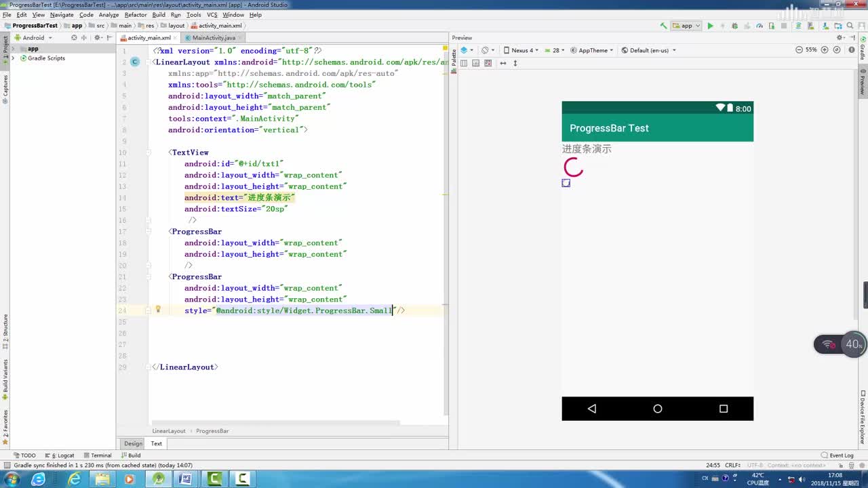Click the class gutter icon on line 2
The width and height of the screenshot is (868, 488).
pyautogui.click(x=135, y=62)
